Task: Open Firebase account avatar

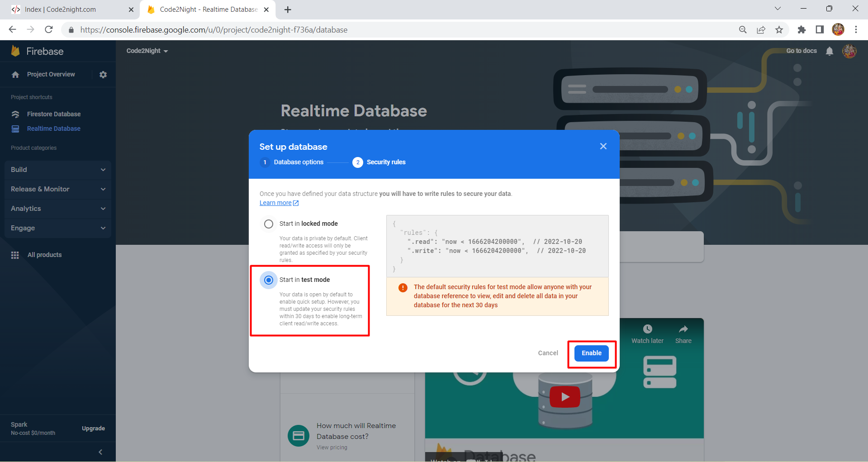Action: (x=849, y=51)
